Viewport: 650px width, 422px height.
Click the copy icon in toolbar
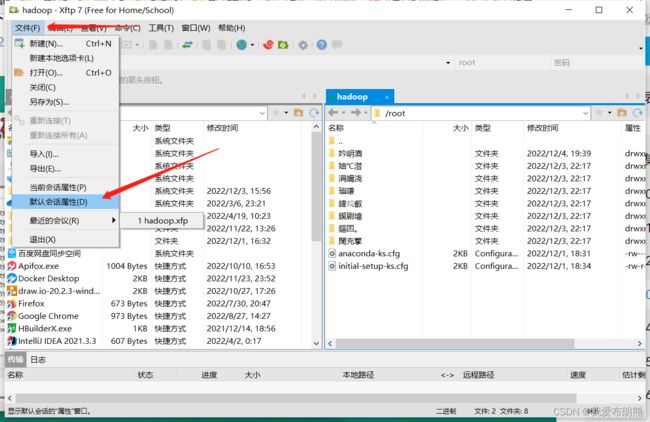coord(206,45)
